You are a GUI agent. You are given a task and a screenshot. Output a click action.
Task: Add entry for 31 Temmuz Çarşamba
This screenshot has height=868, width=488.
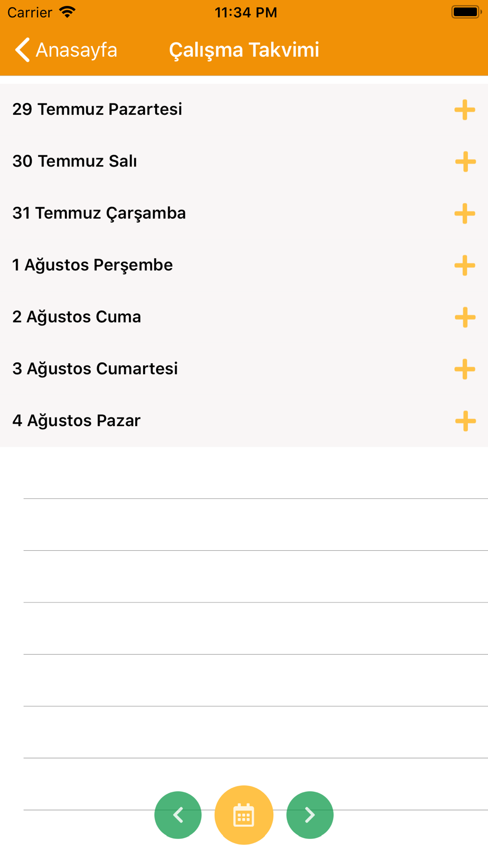(465, 213)
